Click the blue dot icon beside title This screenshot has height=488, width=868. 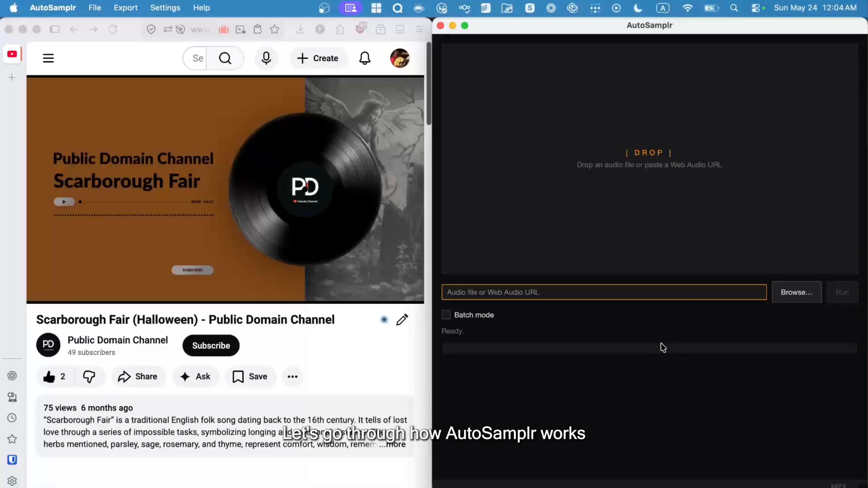coord(384,320)
